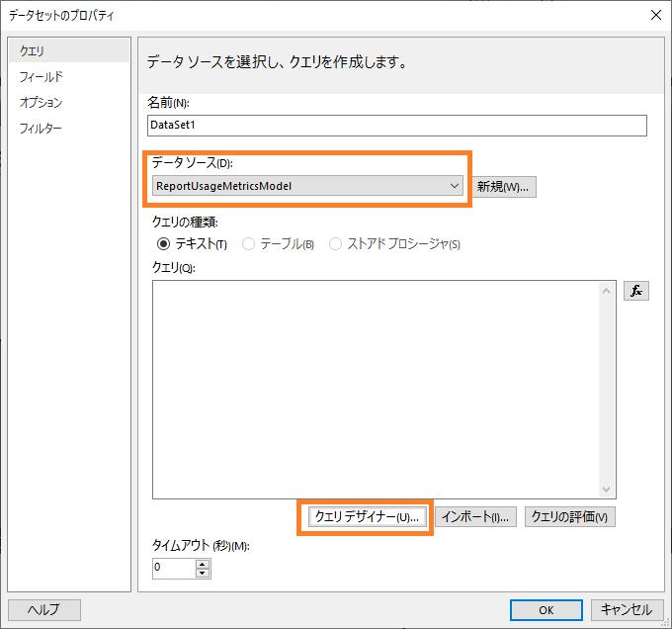Switch to the フィルター page
The width and height of the screenshot is (672, 629).
pos(68,129)
